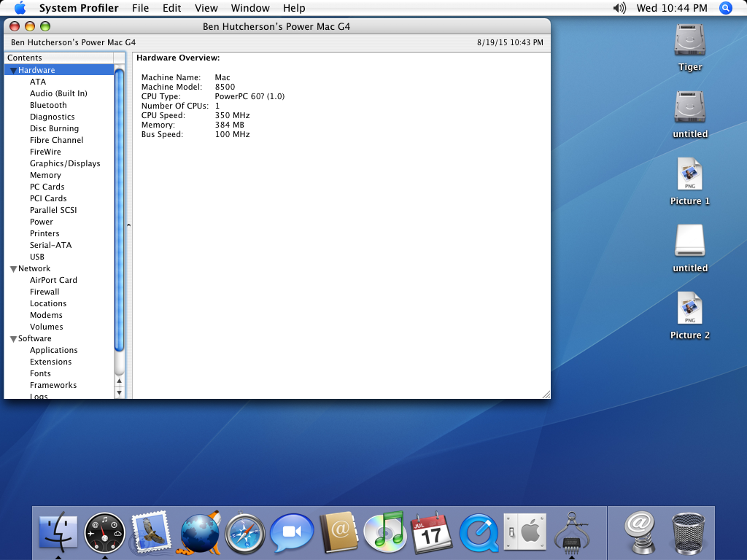This screenshot has width=747, height=560.
Task: Select Picture 1 PNG file on desktop
Action: tap(689, 175)
